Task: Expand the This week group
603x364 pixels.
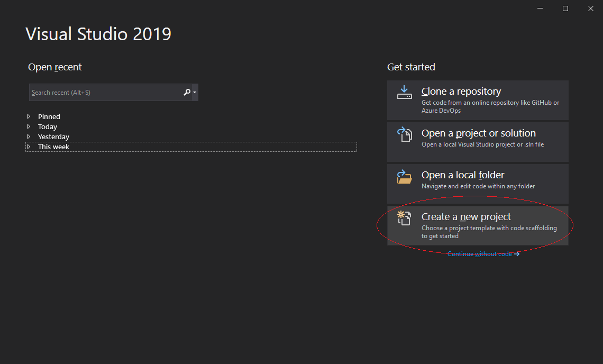Action: coord(29,146)
